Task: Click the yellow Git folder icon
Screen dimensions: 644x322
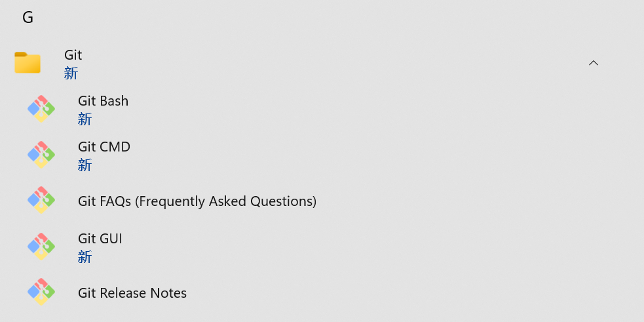Action: point(28,63)
